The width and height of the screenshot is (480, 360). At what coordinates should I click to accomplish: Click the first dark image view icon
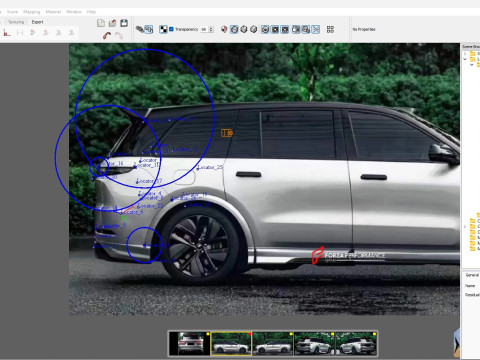275,29
